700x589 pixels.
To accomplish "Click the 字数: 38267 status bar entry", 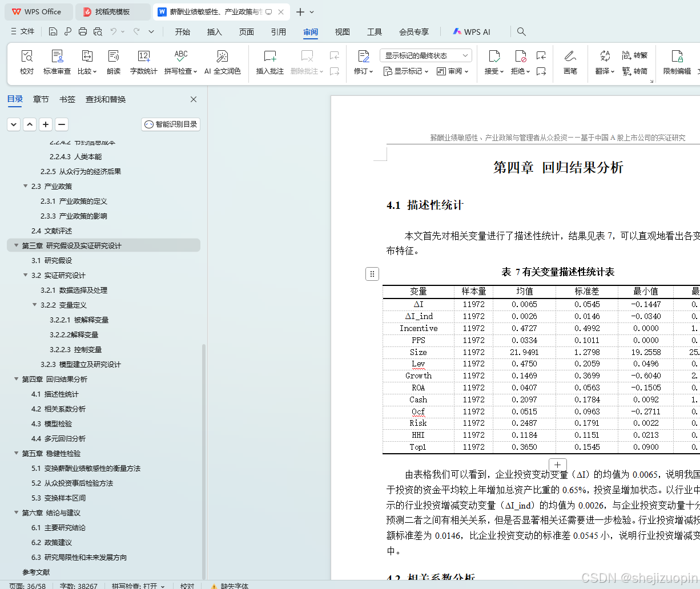I will pos(79,586).
